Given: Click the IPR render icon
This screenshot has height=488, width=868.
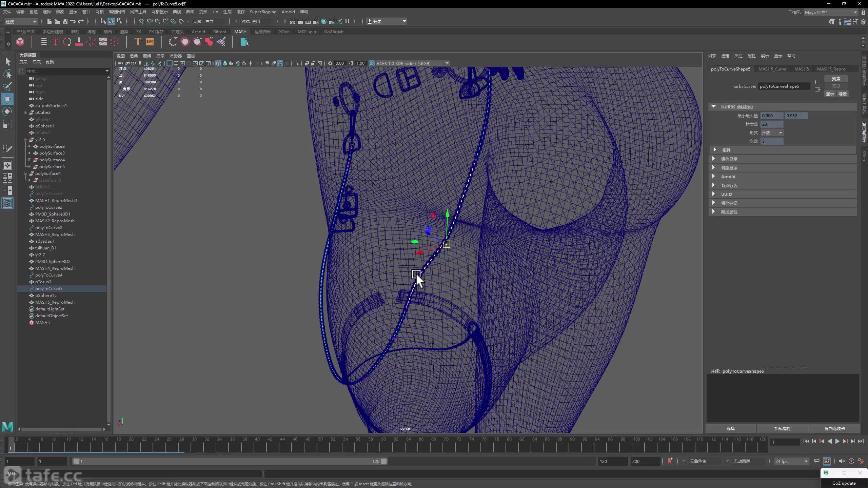Looking at the screenshot, I should [x=308, y=21].
